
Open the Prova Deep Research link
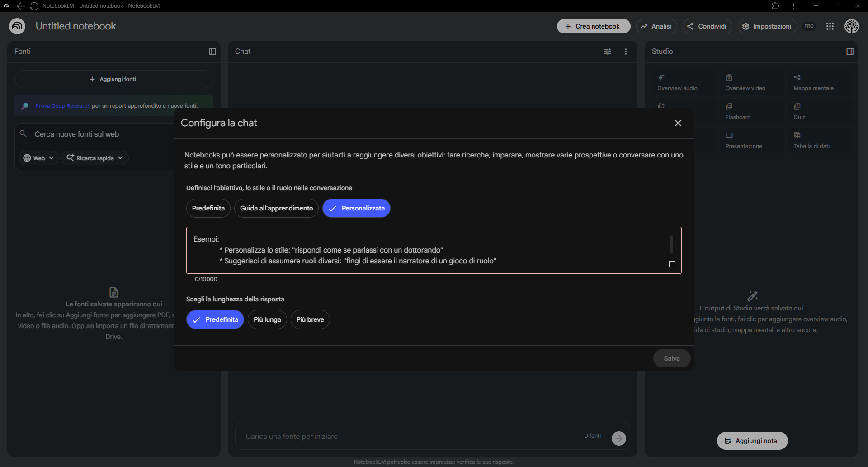(x=62, y=106)
